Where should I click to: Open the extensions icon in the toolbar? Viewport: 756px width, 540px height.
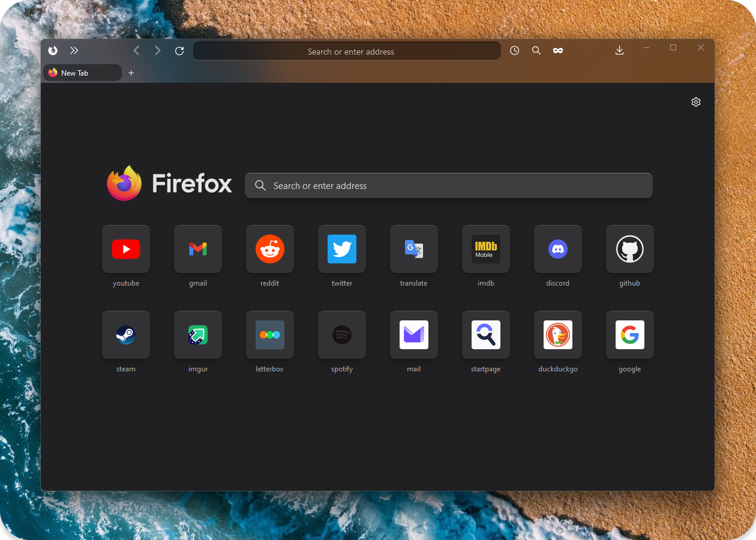557,50
